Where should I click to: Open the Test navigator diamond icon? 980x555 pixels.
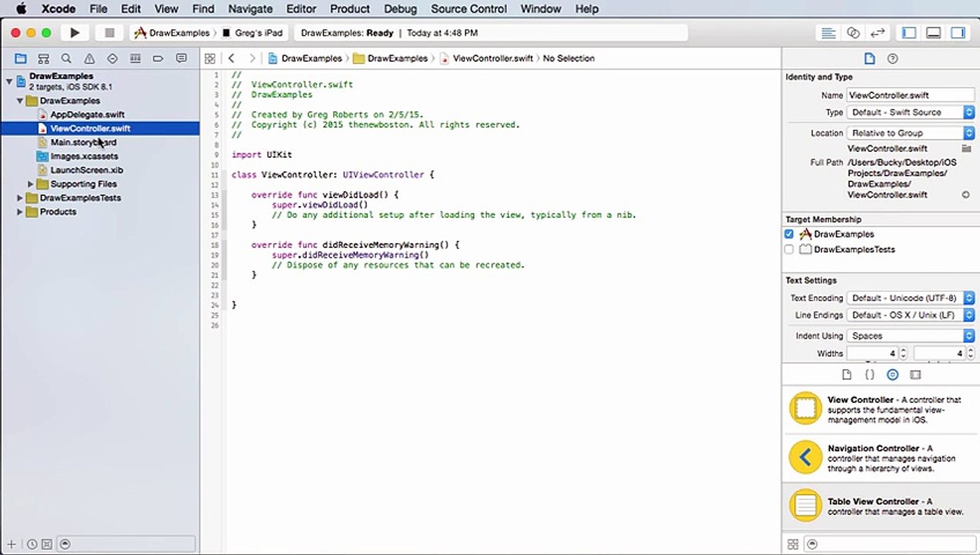pos(112,59)
